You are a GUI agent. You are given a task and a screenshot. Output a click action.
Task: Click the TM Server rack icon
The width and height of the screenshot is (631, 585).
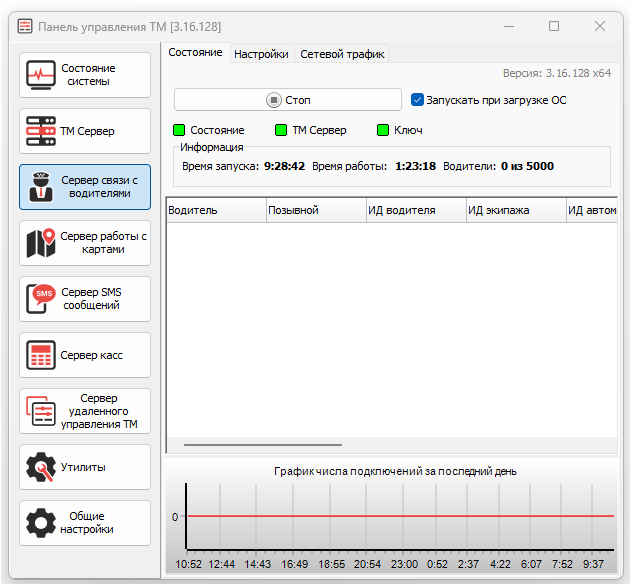pos(41,131)
